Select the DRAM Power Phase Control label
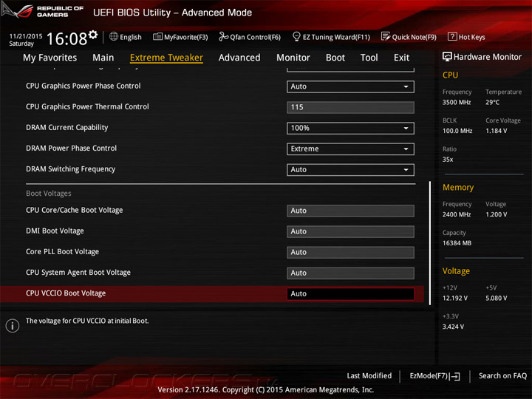The height and width of the screenshot is (399, 532). point(71,149)
